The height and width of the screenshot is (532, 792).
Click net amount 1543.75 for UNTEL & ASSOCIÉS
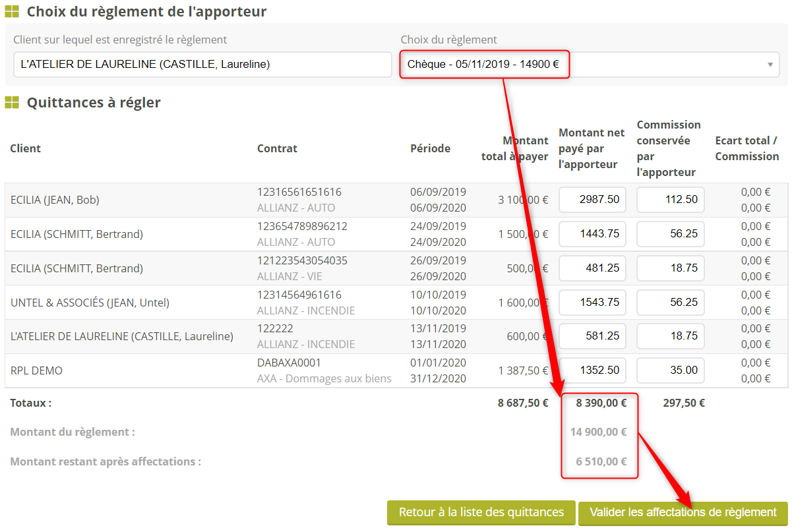[x=592, y=302]
